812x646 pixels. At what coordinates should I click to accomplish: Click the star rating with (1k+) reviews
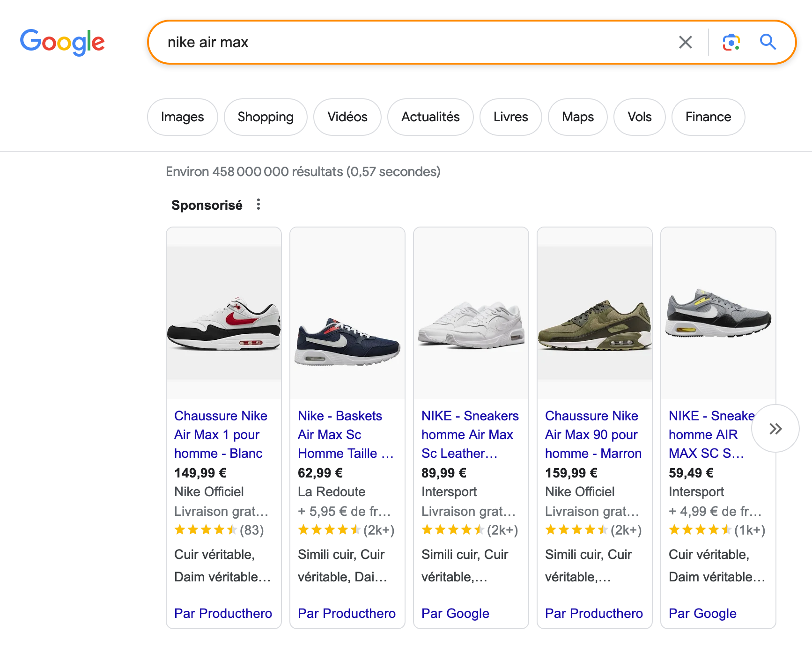pyautogui.click(x=717, y=530)
